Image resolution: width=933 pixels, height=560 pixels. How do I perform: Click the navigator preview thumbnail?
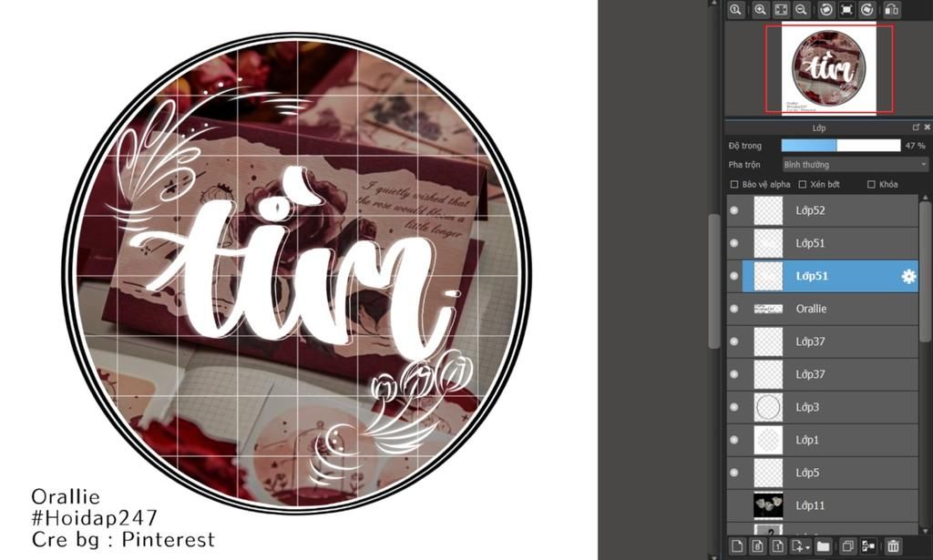coord(828,67)
